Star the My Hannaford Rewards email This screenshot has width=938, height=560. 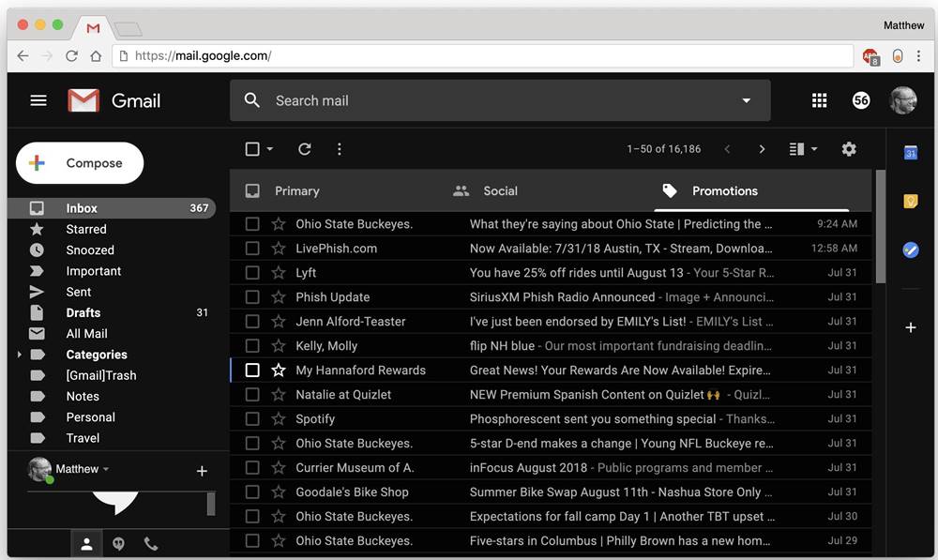279,371
